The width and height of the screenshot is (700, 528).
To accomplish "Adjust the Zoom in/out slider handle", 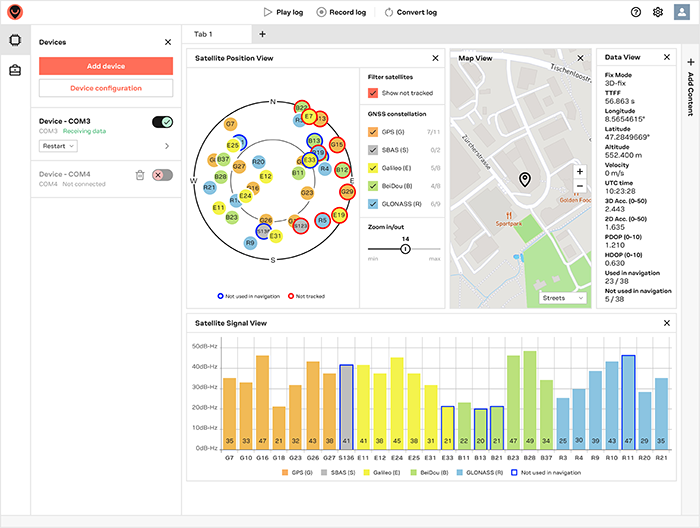I will (405, 248).
